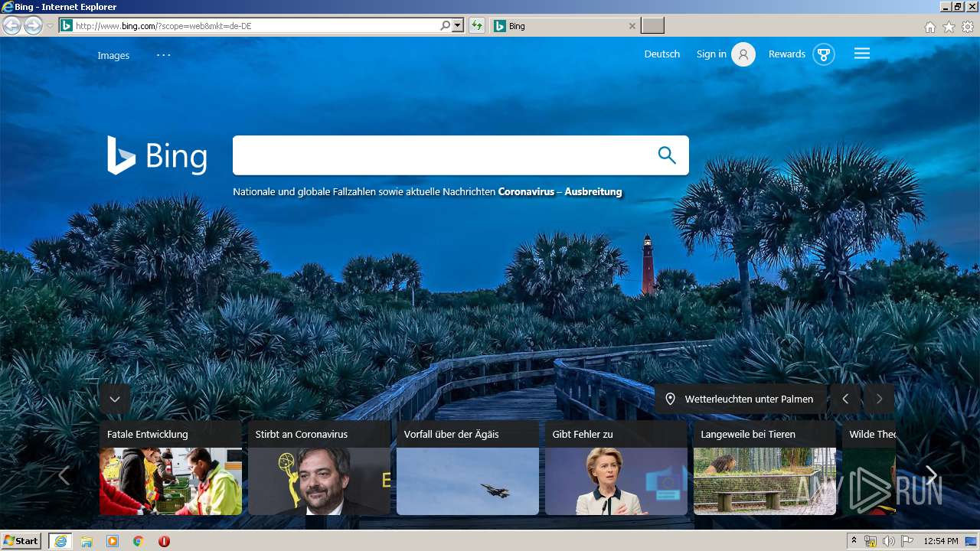Image resolution: width=980 pixels, height=551 pixels.
Task: Click the Action Center flag icon
Action: 907,541
